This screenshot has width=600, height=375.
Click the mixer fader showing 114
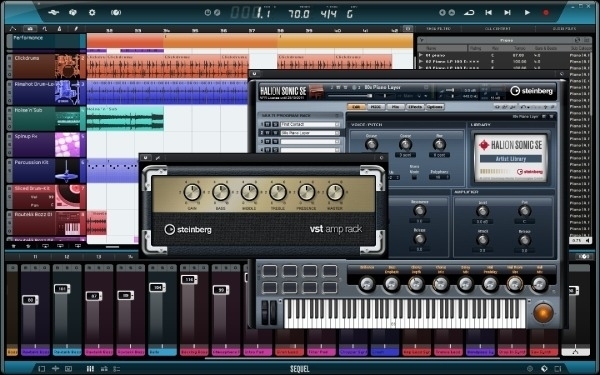click(x=189, y=280)
